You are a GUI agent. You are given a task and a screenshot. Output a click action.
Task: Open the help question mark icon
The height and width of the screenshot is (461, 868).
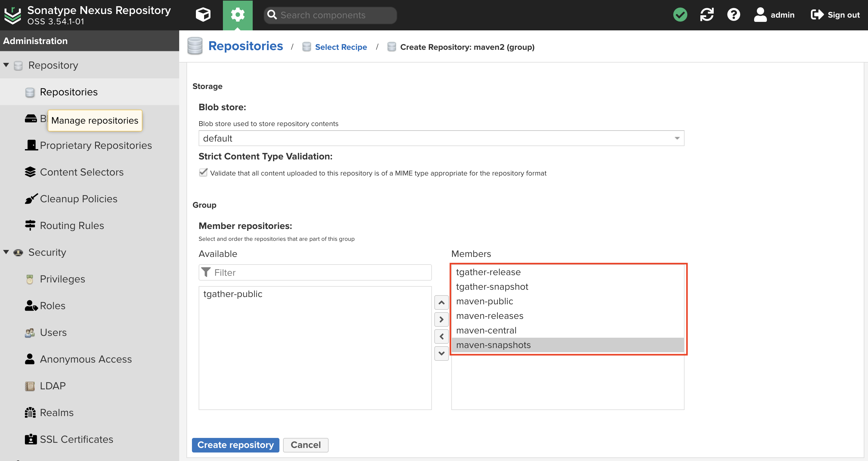point(733,15)
